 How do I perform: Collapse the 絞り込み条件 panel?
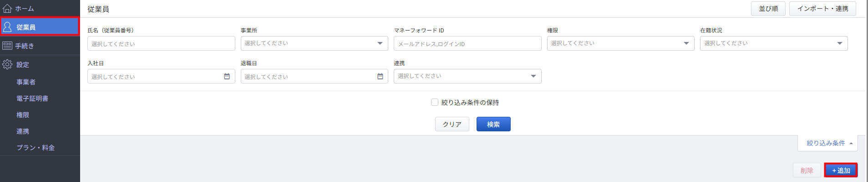[x=827, y=143]
